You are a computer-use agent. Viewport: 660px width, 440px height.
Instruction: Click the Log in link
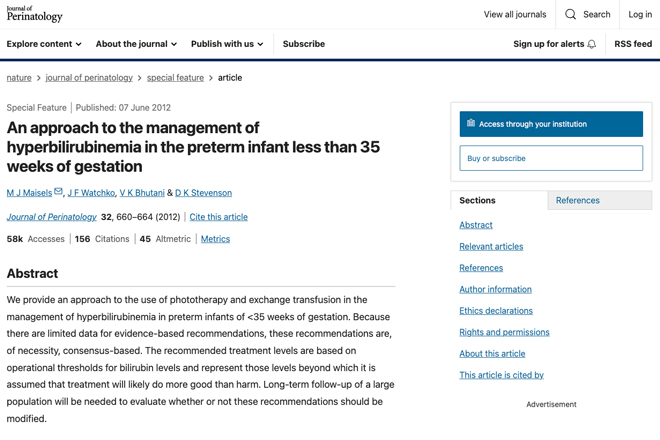pyautogui.click(x=640, y=14)
